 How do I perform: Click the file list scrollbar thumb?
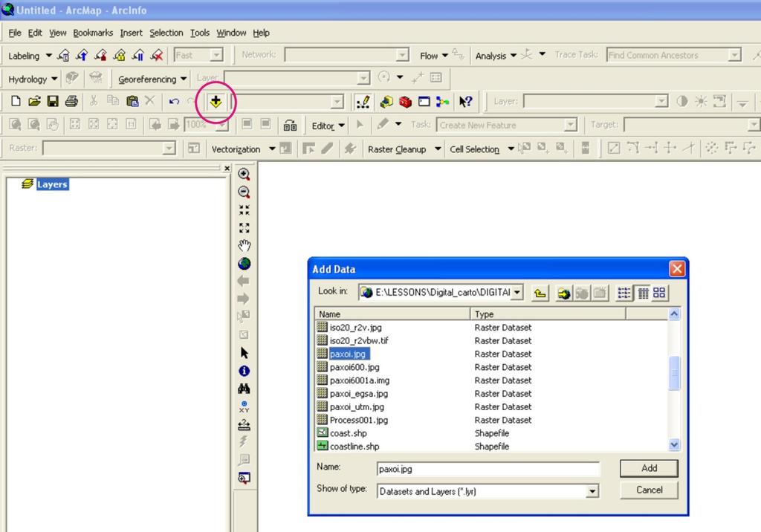(674, 373)
